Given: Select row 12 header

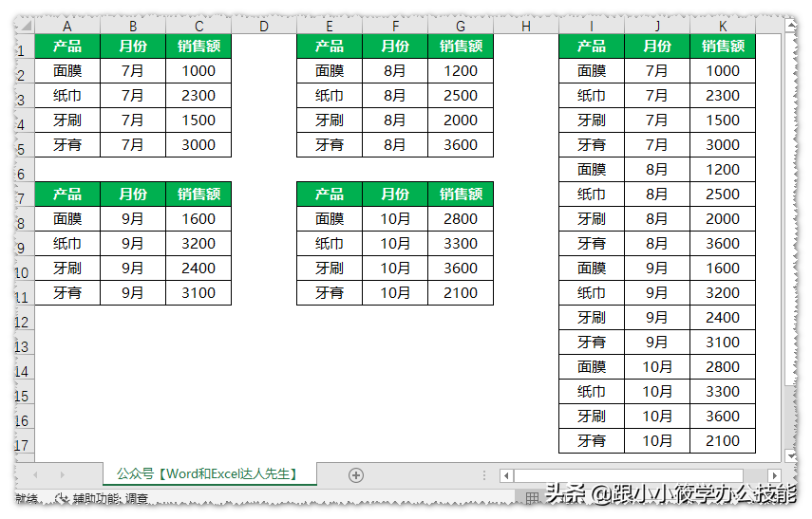Looking at the screenshot, I should [x=25, y=318].
